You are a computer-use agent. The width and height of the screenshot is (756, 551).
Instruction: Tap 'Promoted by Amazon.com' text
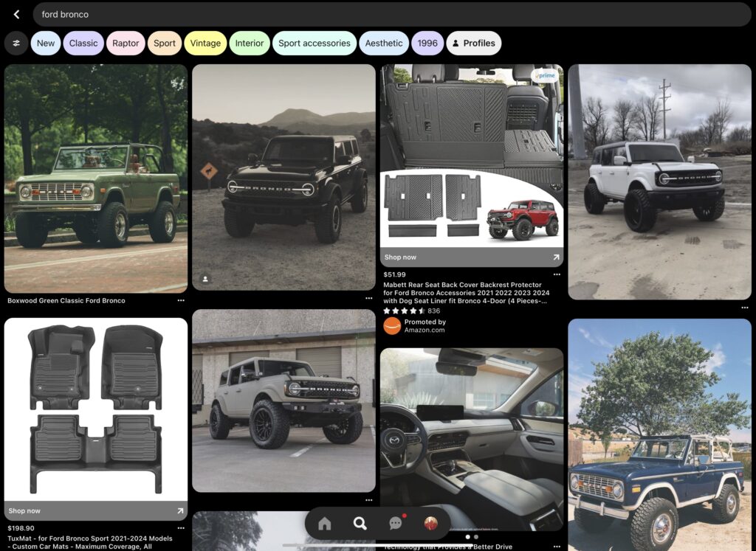click(x=425, y=326)
